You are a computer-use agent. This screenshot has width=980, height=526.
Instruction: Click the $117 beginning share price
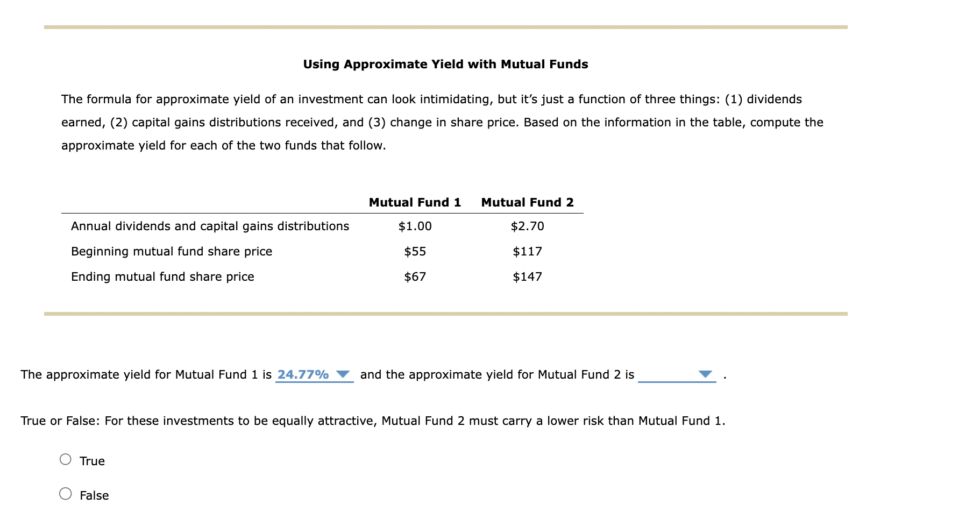(x=527, y=251)
